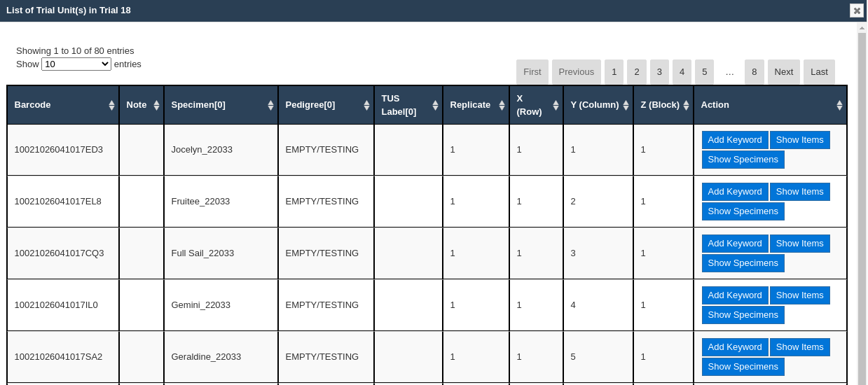Show Specimens for Full Sail_22033
Image resolution: width=868 pixels, height=385 pixels.
743,263
